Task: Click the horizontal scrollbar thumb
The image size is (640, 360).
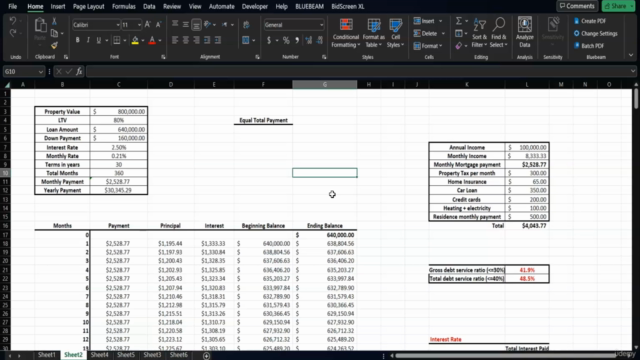Action: pos(505,356)
